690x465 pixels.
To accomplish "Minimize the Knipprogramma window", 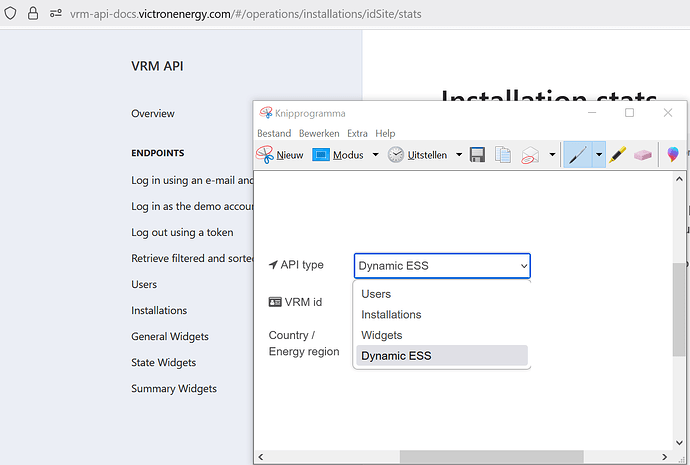I will [x=592, y=113].
